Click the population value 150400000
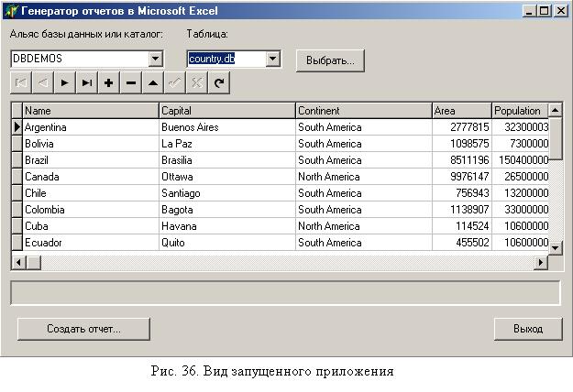The image size is (573, 392). (x=520, y=160)
